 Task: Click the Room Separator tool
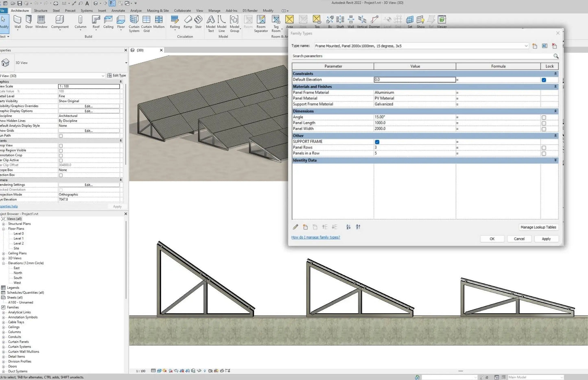(x=261, y=22)
